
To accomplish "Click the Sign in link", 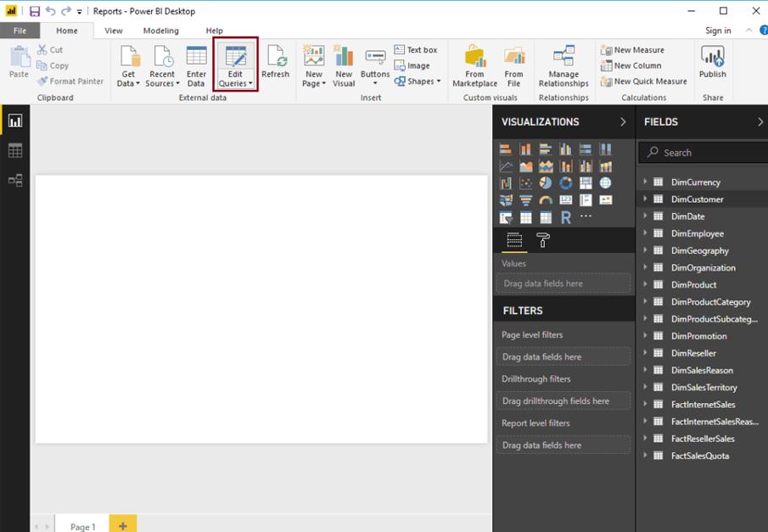I will coord(718,31).
